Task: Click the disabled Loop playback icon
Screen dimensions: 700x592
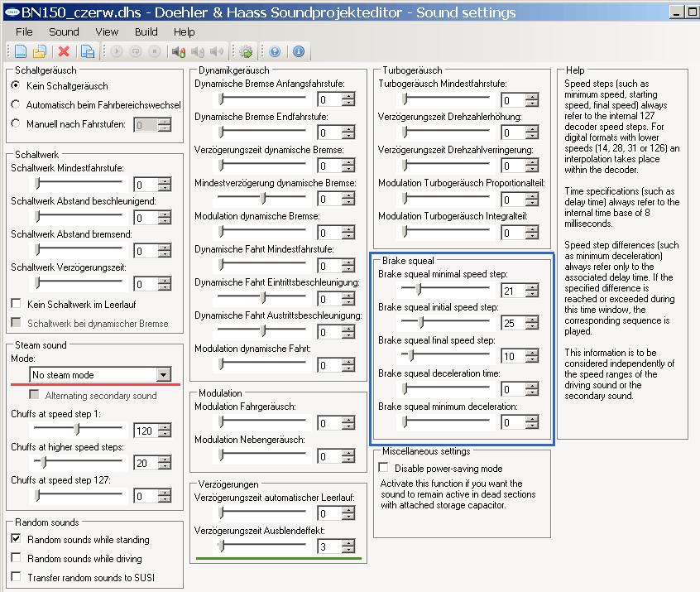Action: (x=136, y=52)
